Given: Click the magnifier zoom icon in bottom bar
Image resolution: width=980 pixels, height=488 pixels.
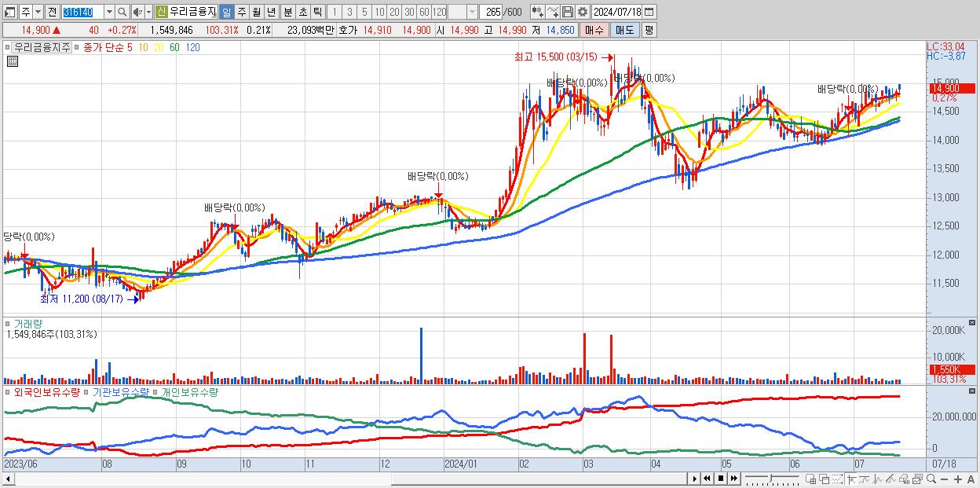Looking at the screenshot, I should pyautogui.click(x=931, y=479).
